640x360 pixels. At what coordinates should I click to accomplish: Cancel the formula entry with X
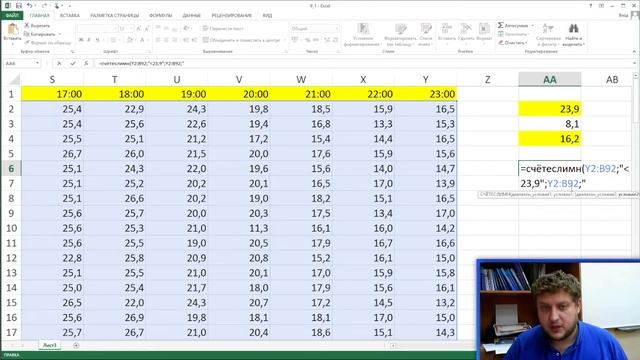click(59, 63)
